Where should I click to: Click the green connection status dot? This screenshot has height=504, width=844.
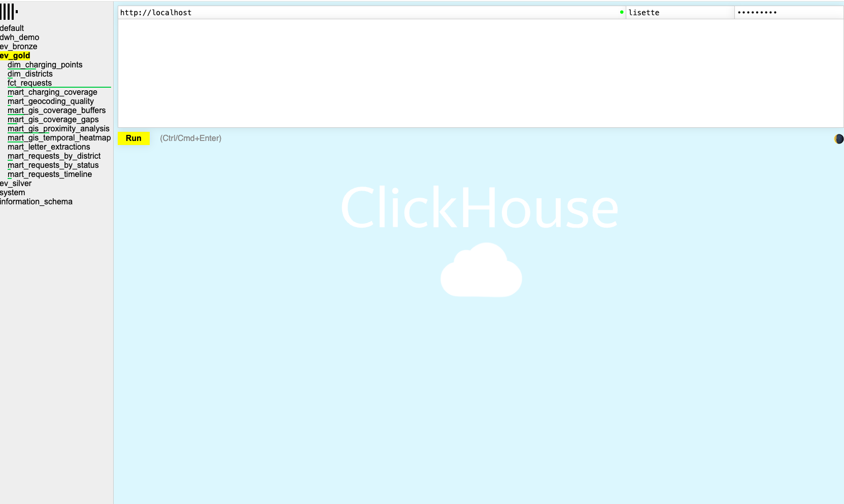(x=621, y=13)
